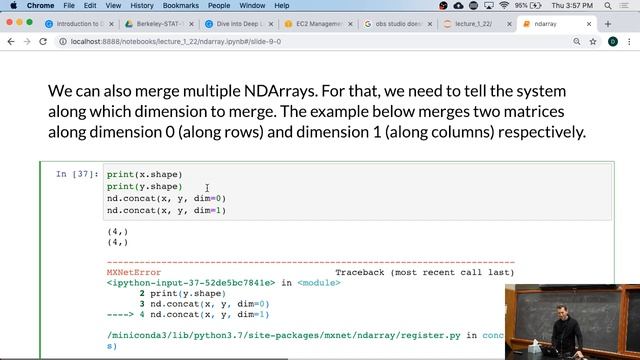640x360 pixels.
Task: Click the webcam video overlay of lecturer
Action: [x=572, y=322]
